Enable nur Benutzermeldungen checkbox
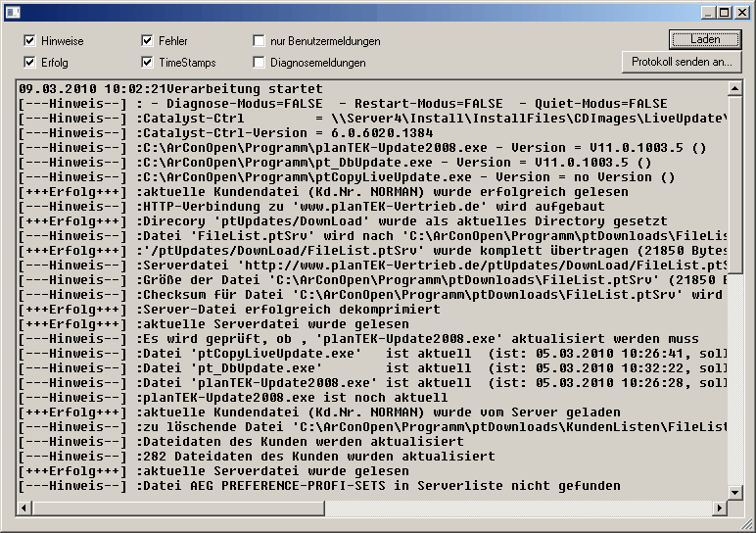756x533 pixels. 260,41
